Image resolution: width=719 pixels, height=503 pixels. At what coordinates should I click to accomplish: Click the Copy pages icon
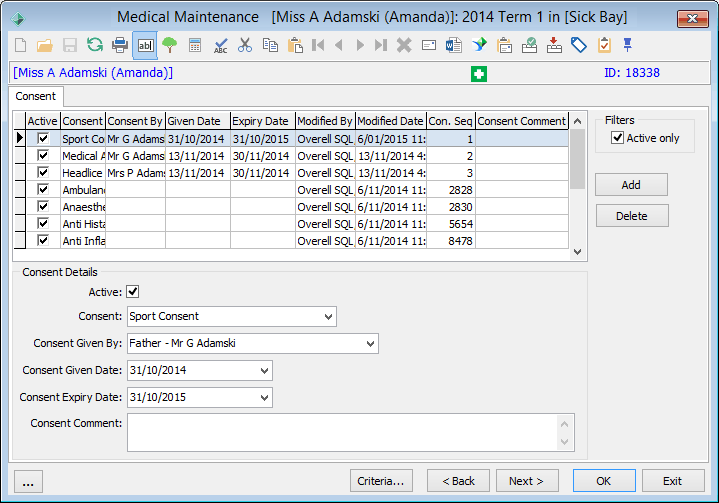pos(270,45)
